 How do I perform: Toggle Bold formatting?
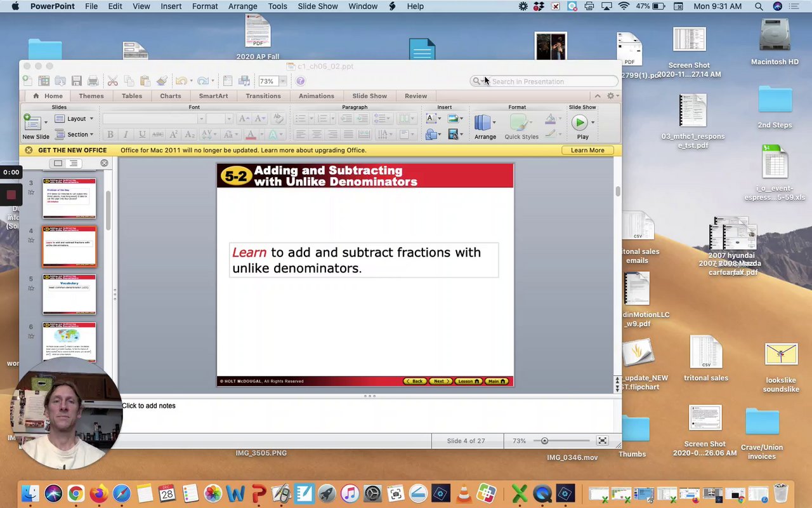click(110, 134)
